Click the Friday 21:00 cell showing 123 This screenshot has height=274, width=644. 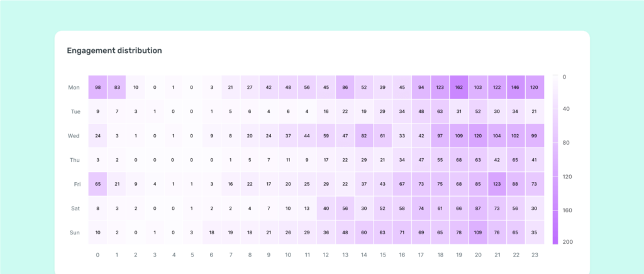coord(497,184)
